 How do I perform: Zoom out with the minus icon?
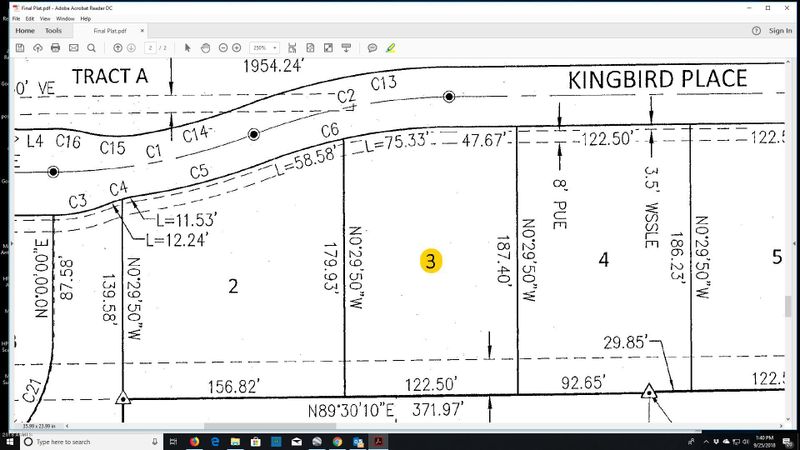point(223,48)
